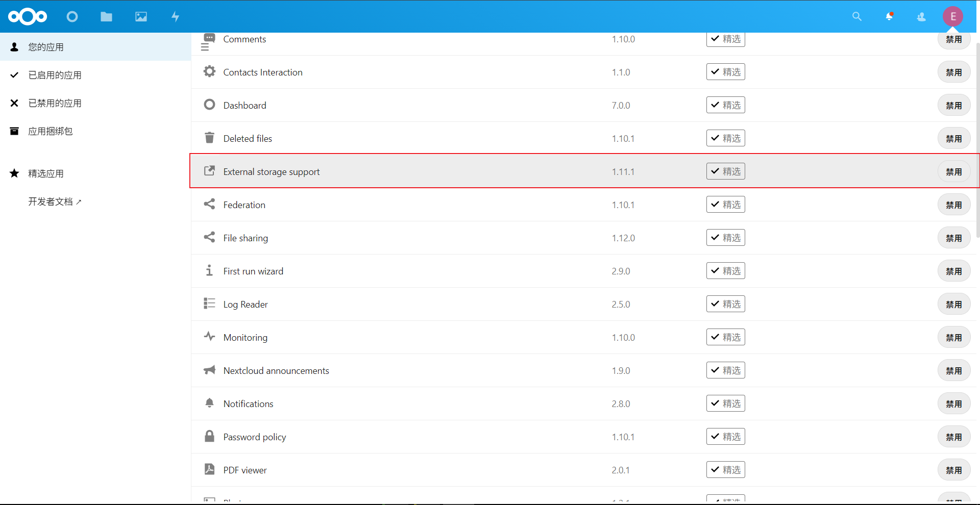Click the External storage support icon
The image size is (980, 505).
click(x=209, y=171)
